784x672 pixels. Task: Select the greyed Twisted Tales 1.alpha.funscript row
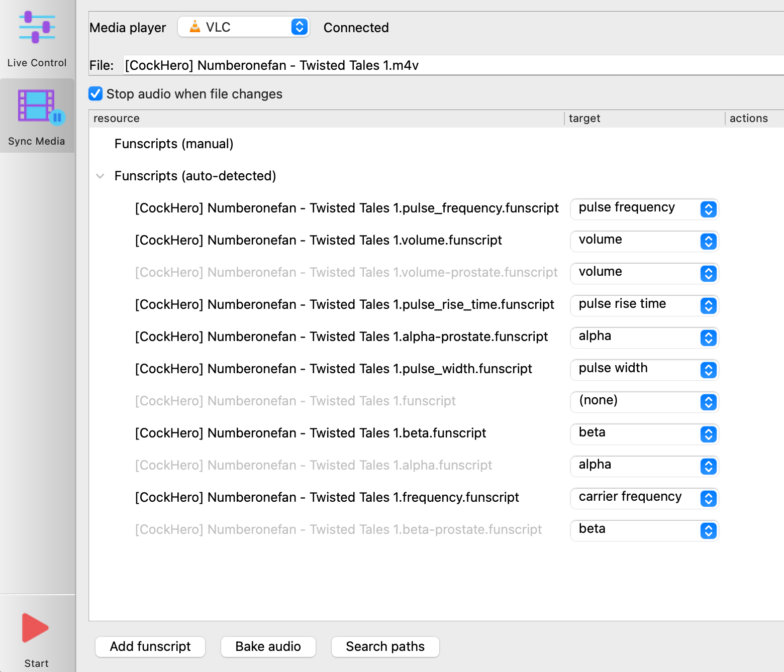[x=314, y=466]
